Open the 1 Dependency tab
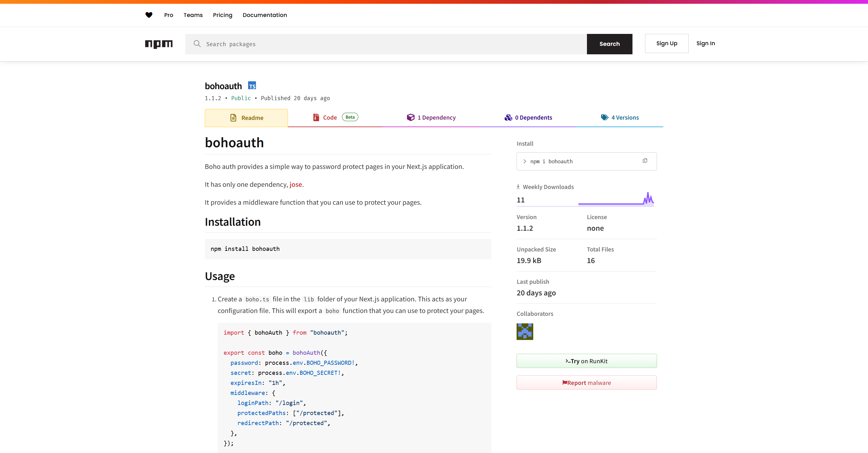The width and height of the screenshot is (868, 453). tap(431, 117)
